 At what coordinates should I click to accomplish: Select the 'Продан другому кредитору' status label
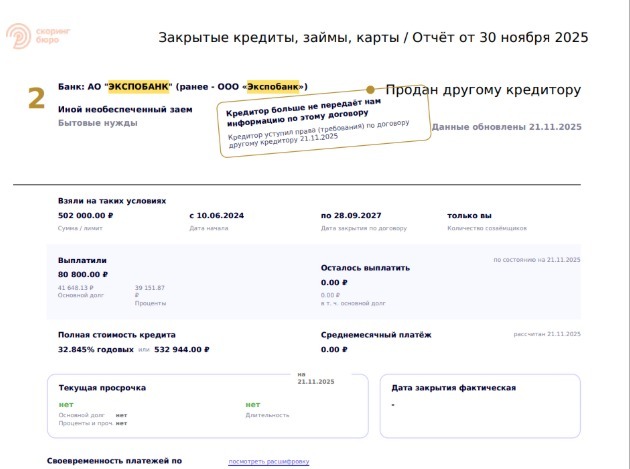[483, 90]
